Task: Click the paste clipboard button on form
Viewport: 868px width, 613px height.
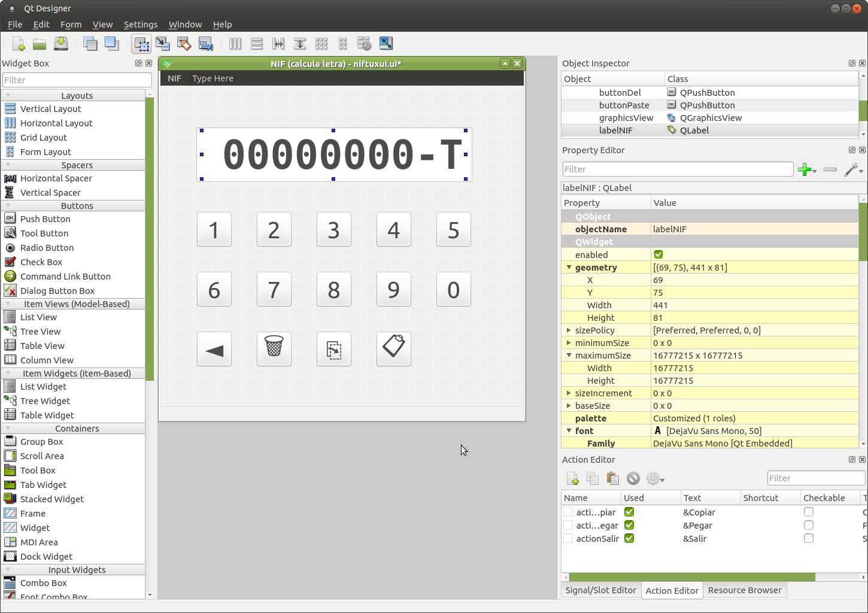Action: pyautogui.click(x=394, y=349)
